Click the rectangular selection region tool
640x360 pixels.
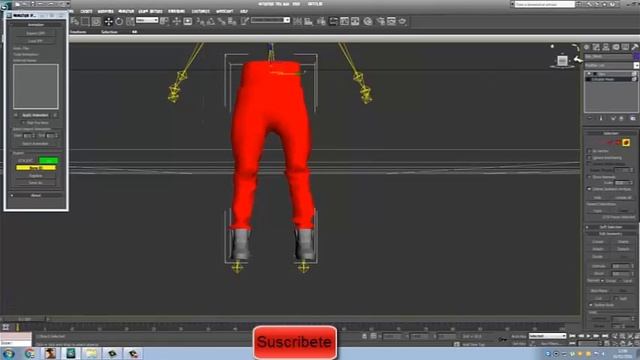coord(85,22)
